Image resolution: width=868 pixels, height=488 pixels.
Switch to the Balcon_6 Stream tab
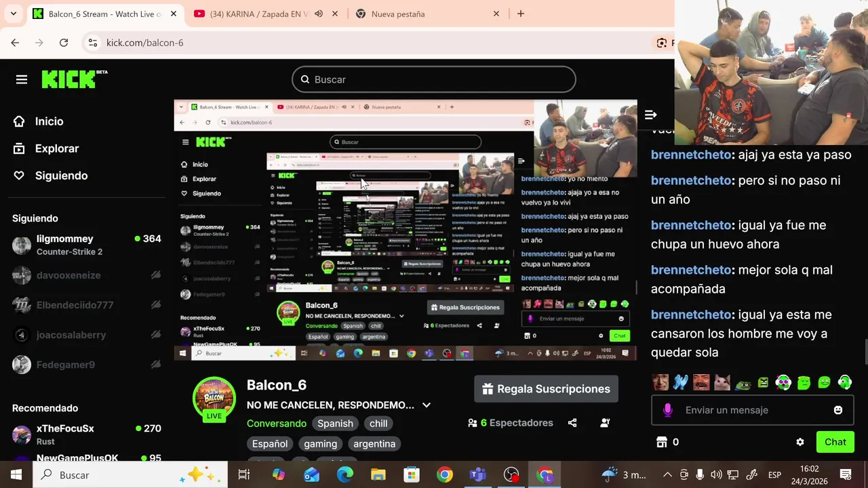click(105, 14)
